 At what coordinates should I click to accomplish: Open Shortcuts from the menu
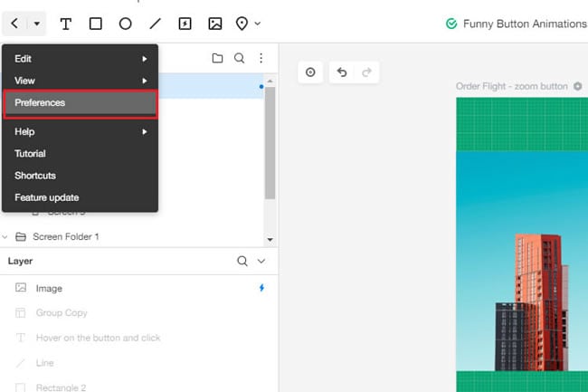pos(81,176)
